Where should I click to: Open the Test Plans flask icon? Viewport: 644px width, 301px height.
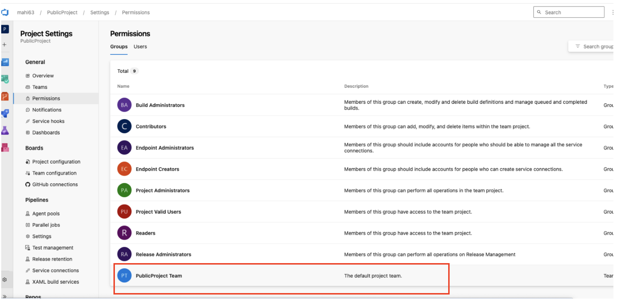(x=5, y=130)
